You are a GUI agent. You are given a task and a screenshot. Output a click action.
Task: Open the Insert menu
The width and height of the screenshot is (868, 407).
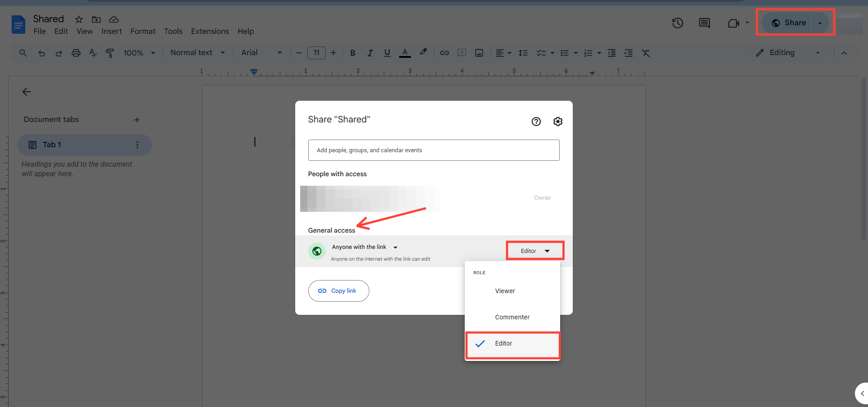(112, 32)
